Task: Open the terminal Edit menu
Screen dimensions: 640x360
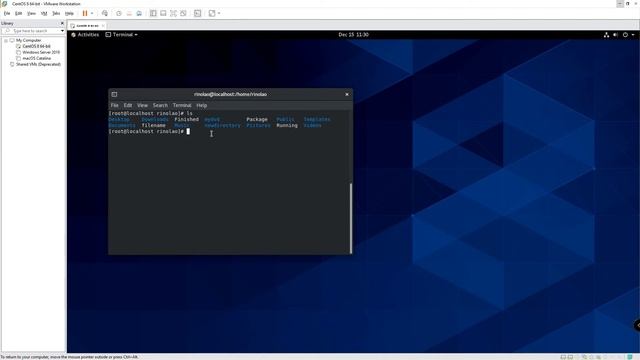Action: pos(128,105)
